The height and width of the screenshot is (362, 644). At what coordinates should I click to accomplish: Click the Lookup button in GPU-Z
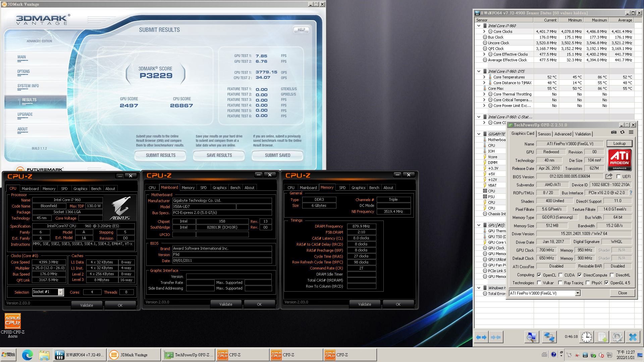tap(620, 143)
